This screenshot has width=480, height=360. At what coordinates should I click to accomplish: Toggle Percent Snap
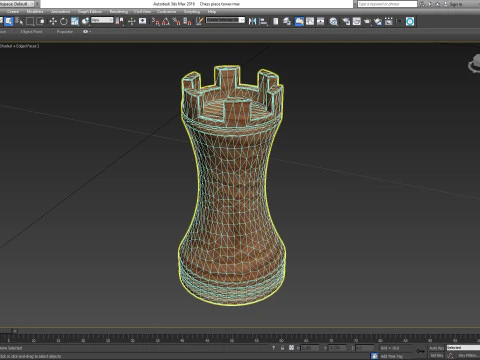(177, 21)
